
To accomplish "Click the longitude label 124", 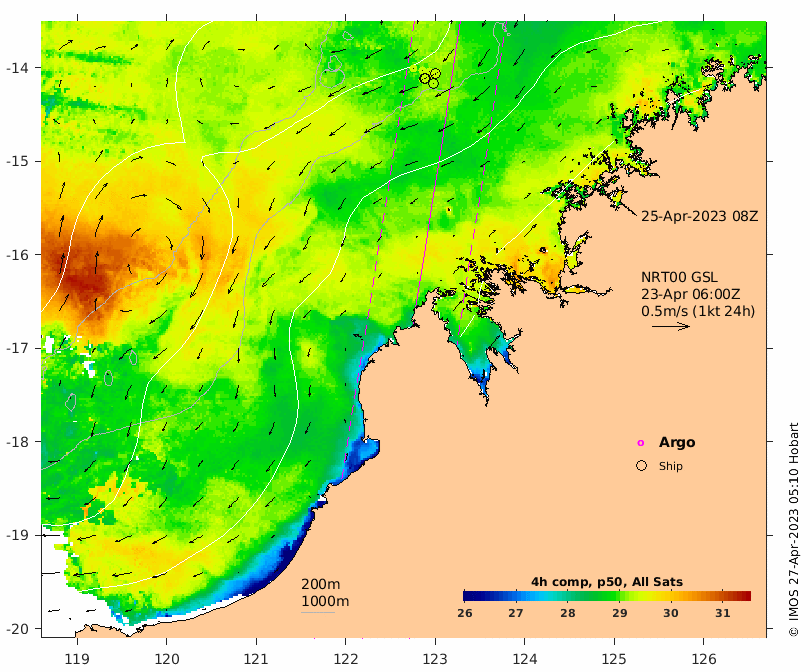I will coord(525,659).
